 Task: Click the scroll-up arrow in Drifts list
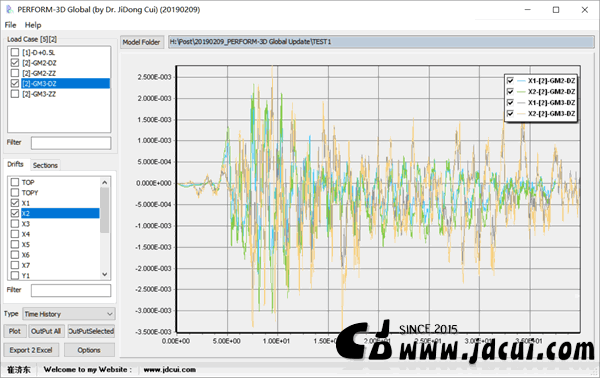(x=104, y=182)
